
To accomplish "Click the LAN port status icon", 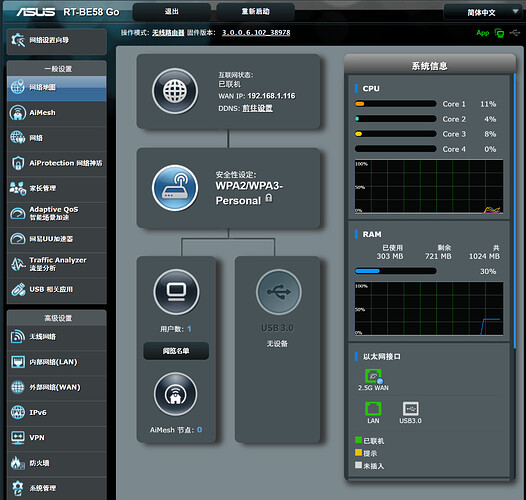I will pos(373,409).
